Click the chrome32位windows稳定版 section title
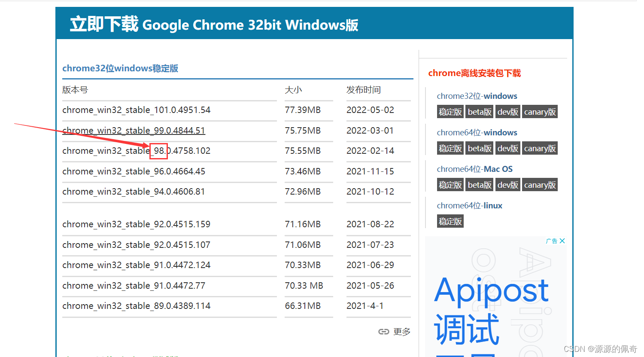The width and height of the screenshot is (644, 357). click(121, 68)
